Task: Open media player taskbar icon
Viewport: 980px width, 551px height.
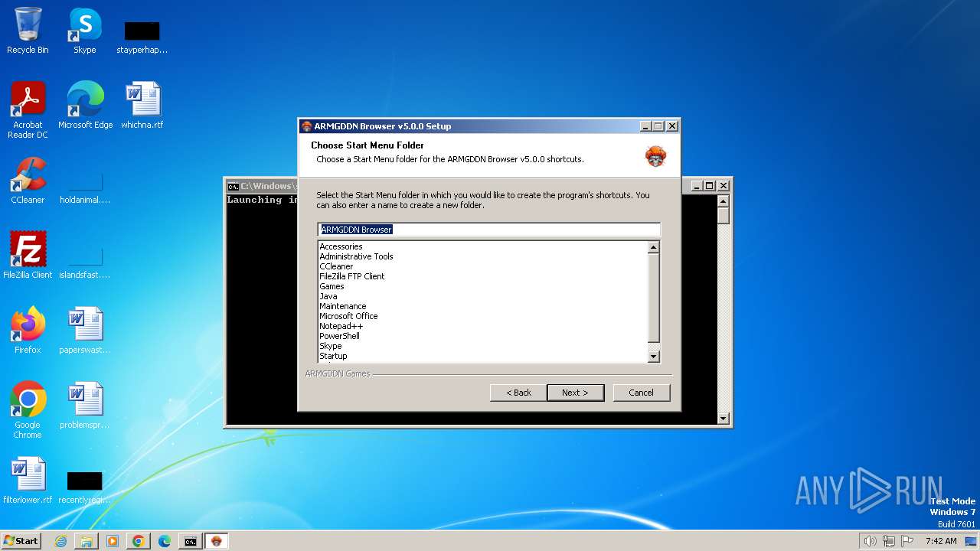Action: coord(113,541)
